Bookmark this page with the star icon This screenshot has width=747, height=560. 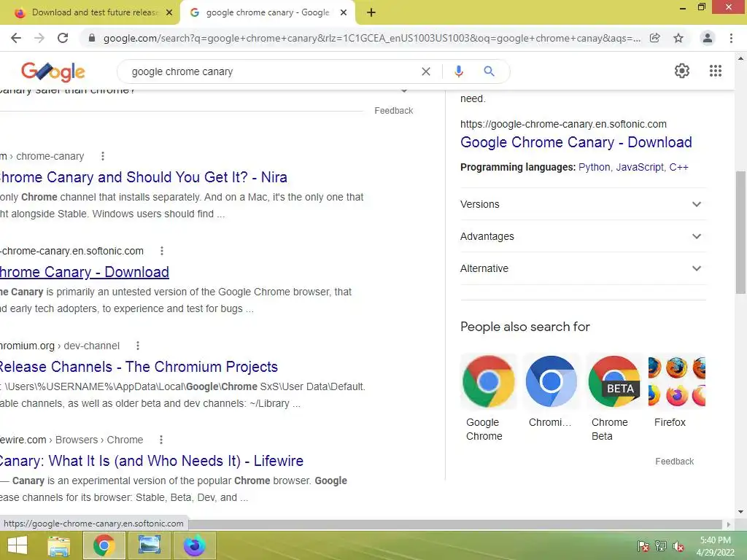click(x=678, y=38)
